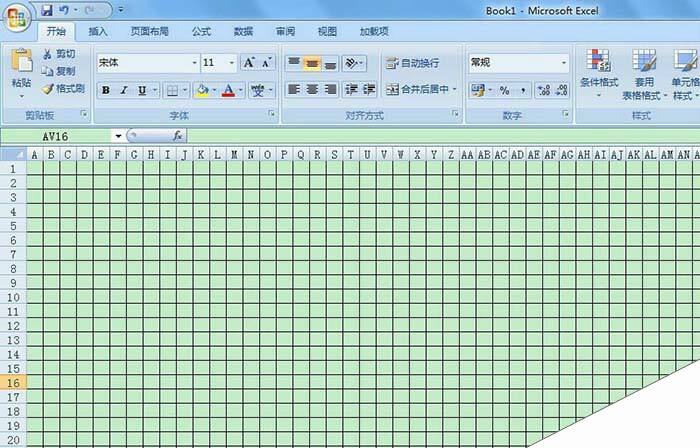
Task: Click Merge and Center 合并后居中
Action: click(418, 90)
